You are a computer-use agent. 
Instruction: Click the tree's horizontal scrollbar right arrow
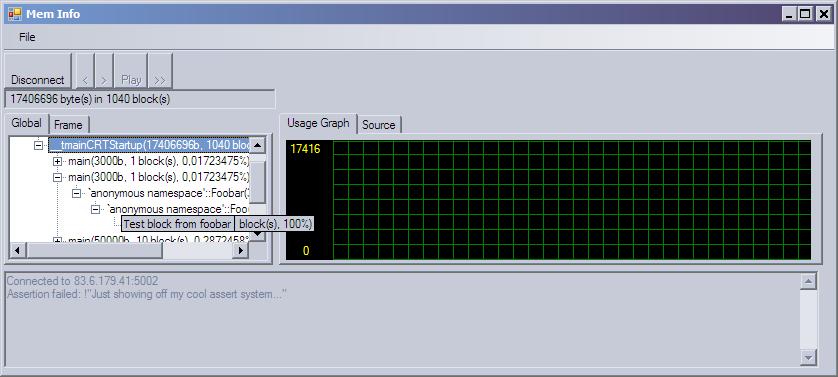point(242,250)
